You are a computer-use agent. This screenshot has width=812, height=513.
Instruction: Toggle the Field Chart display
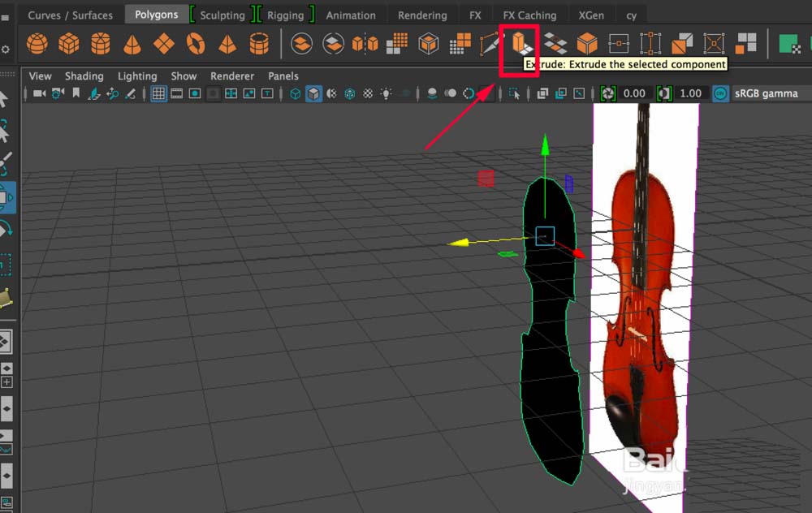[231, 93]
